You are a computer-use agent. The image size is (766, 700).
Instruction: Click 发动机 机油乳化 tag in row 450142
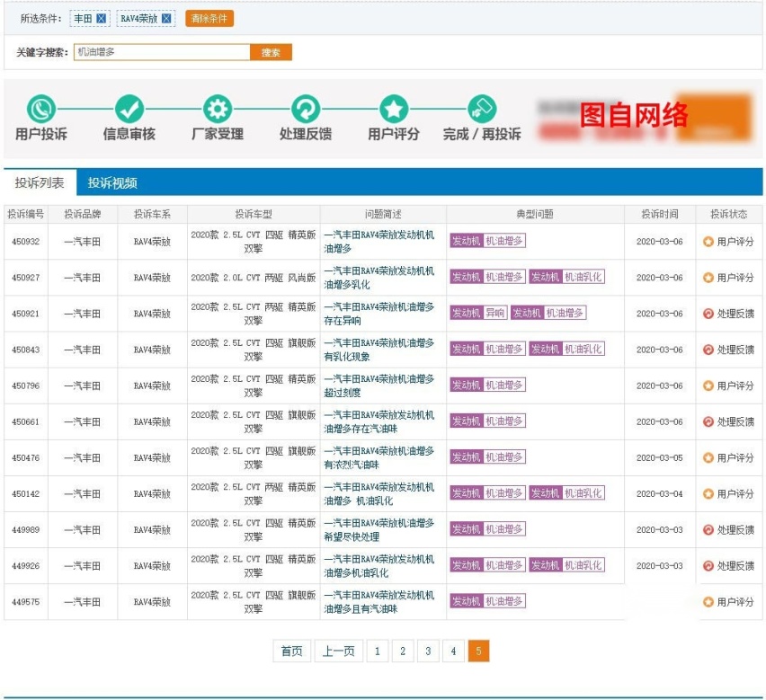[566, 493]
